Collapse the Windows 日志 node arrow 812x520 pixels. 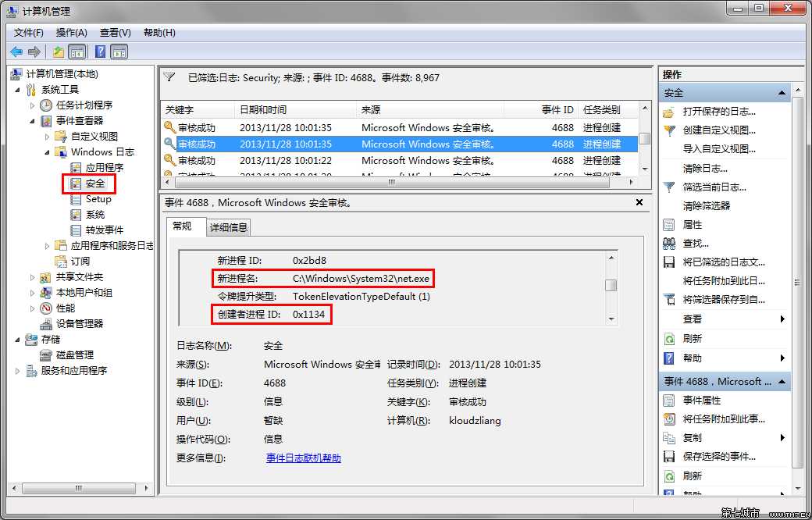pos(47,152)
